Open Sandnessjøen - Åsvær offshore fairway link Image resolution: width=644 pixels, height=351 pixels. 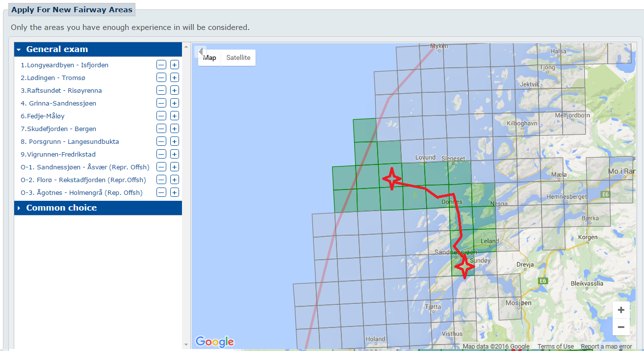pyautogui.click(x=85, y=167)
